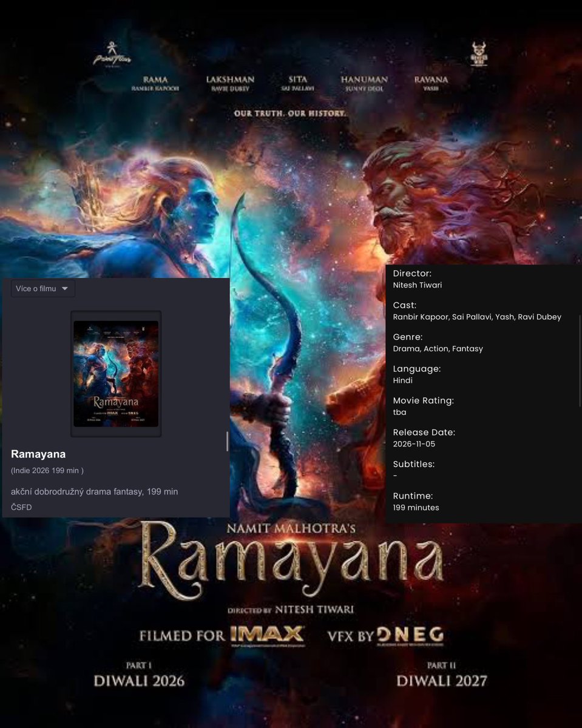This screenshot has width=582, height=728.
Task: Click 'PART I DIWALI 2026' text
Action: (139, 675)
